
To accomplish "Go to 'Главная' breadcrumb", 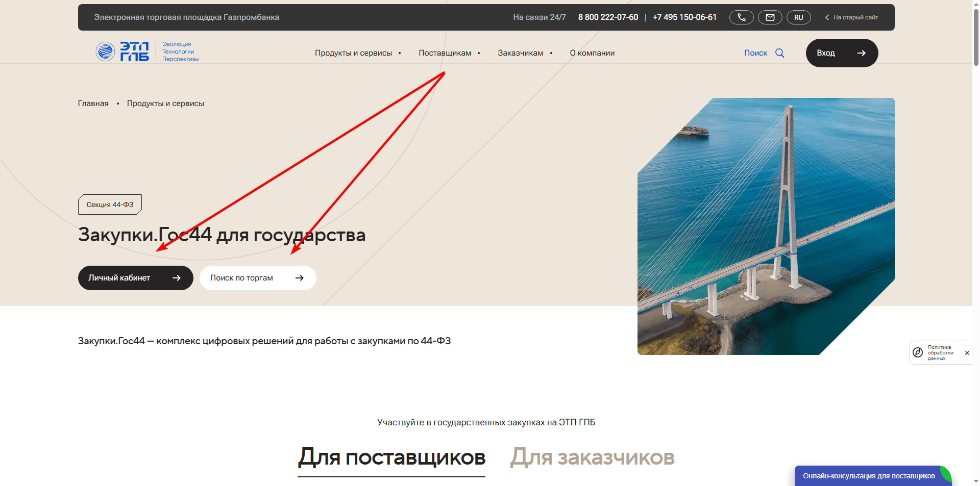I will [x=93, y=104].
